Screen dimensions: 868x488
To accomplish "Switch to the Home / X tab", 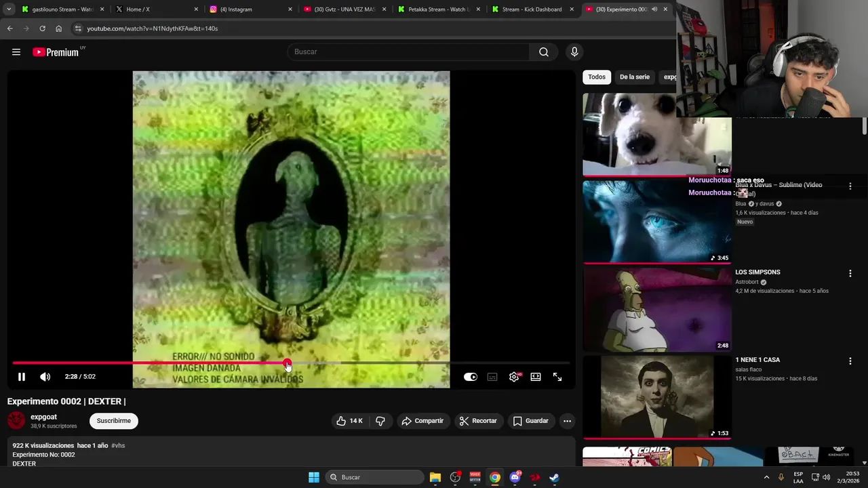I will (155, 9).
